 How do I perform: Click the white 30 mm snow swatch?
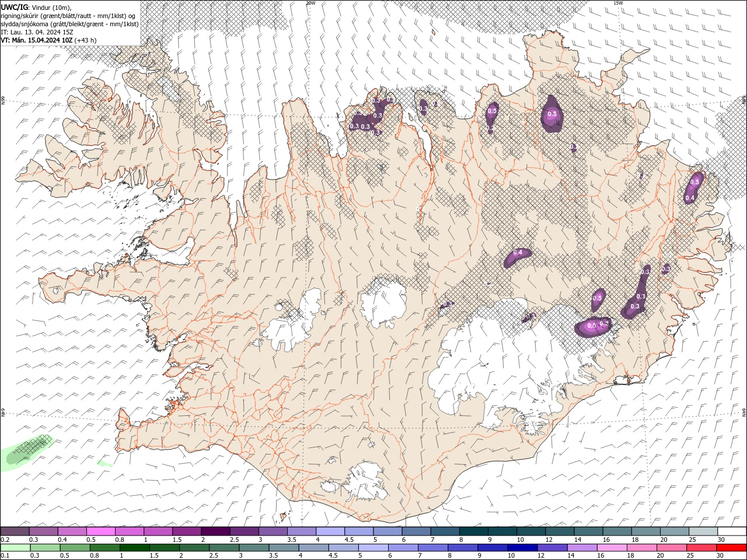click(x=732, y=531)
